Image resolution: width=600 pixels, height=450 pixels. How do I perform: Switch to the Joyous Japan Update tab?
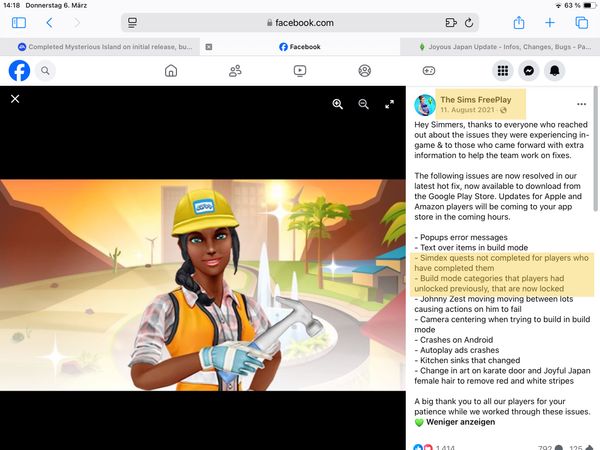point(500,46)
